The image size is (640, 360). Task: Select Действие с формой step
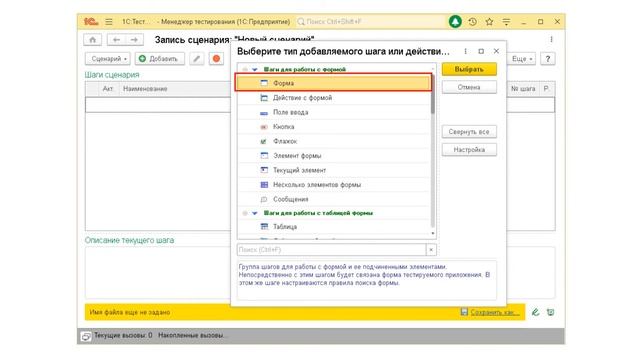click(333, 98)
